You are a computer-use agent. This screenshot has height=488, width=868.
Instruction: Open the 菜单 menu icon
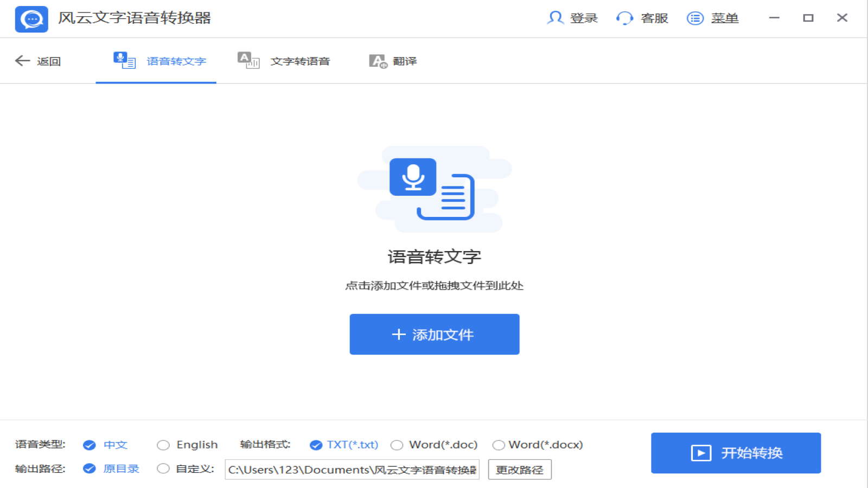point(695,18)
